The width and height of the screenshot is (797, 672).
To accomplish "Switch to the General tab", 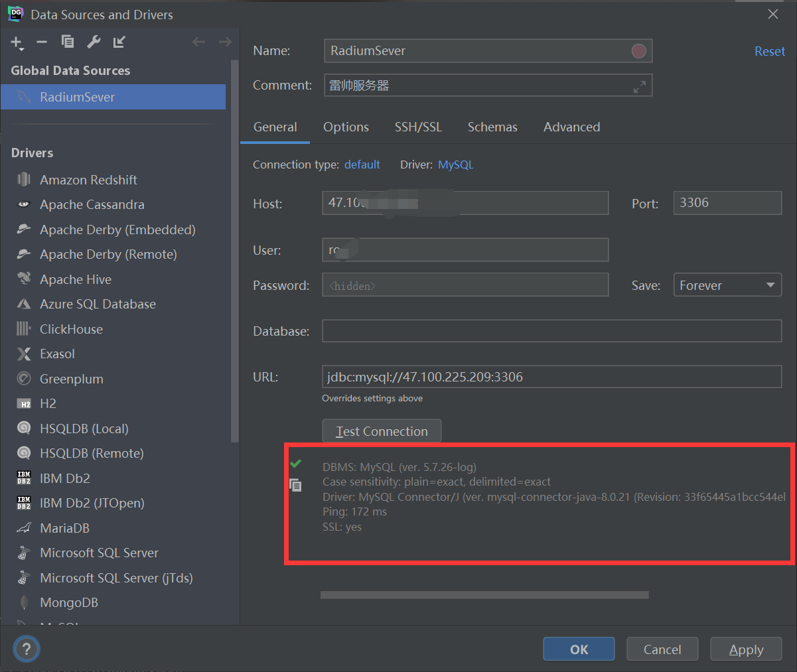I will pos(275,127).
